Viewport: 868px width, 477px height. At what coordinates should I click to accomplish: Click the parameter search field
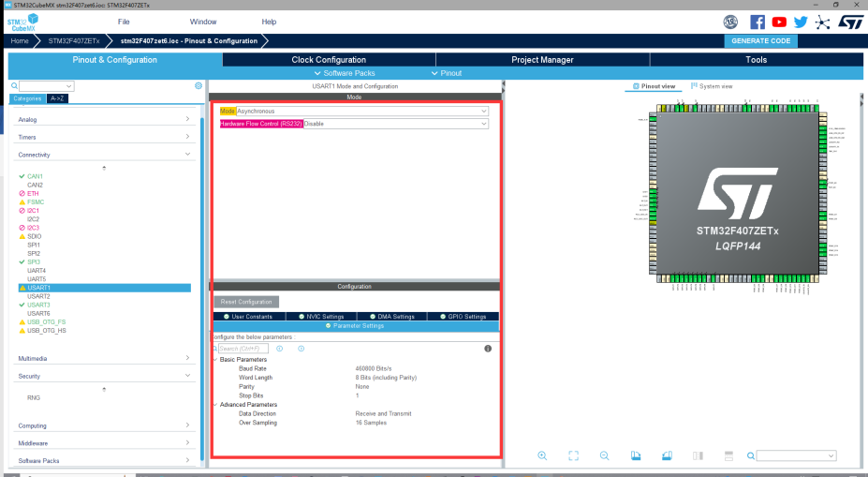click(243, 349)
